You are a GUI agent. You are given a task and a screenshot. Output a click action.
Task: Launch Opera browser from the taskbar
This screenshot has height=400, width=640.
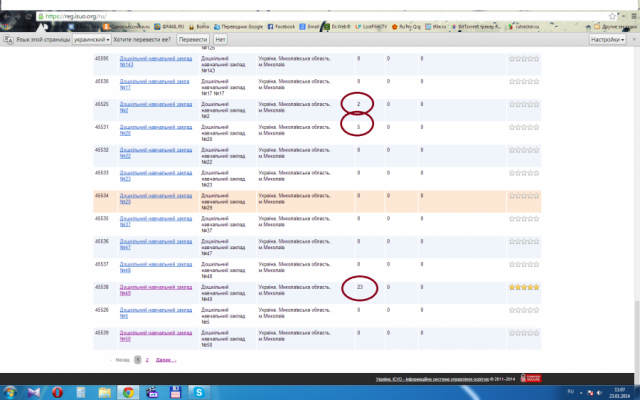tap(59, 391)
